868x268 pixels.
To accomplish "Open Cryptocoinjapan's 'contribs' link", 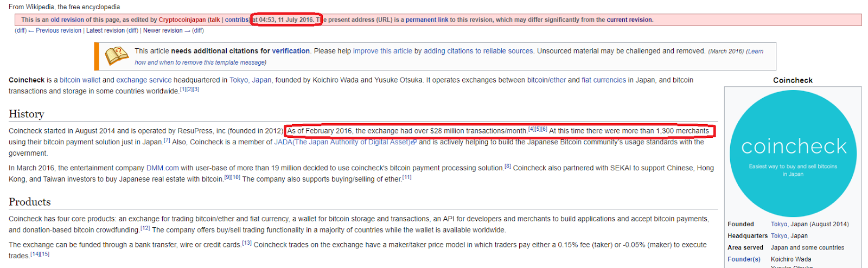I will click(x=237, y=20).
